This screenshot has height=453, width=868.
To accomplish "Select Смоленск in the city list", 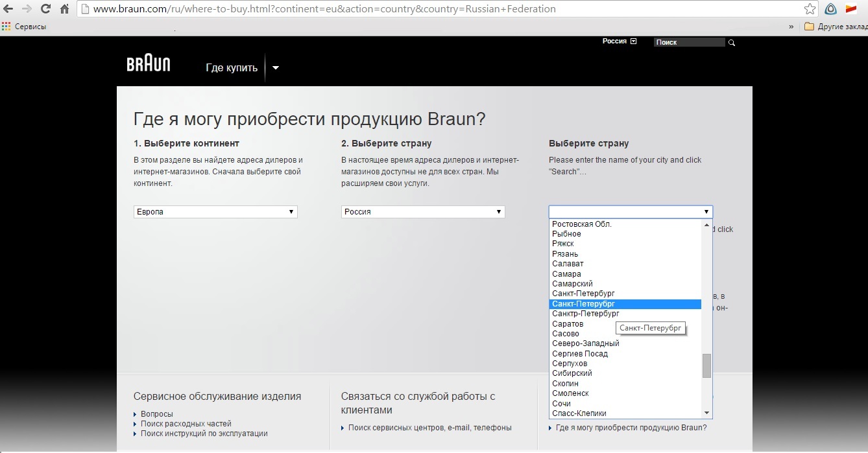I will coord(625,393).
